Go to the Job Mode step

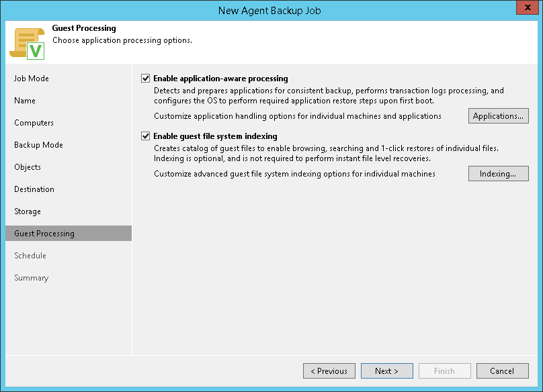(32, 79)
